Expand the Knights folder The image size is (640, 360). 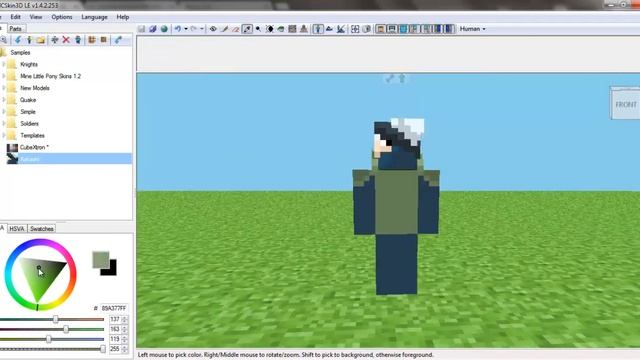point(4,64)
